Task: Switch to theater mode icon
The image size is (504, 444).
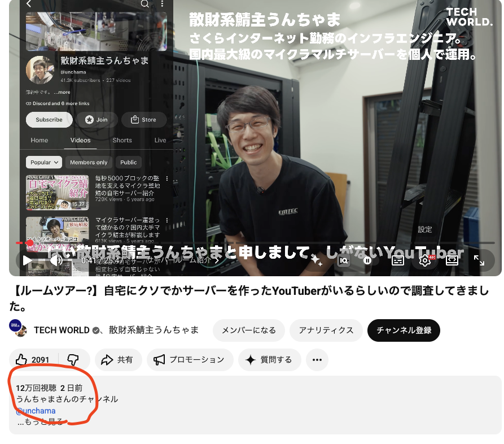Action: 452,260
